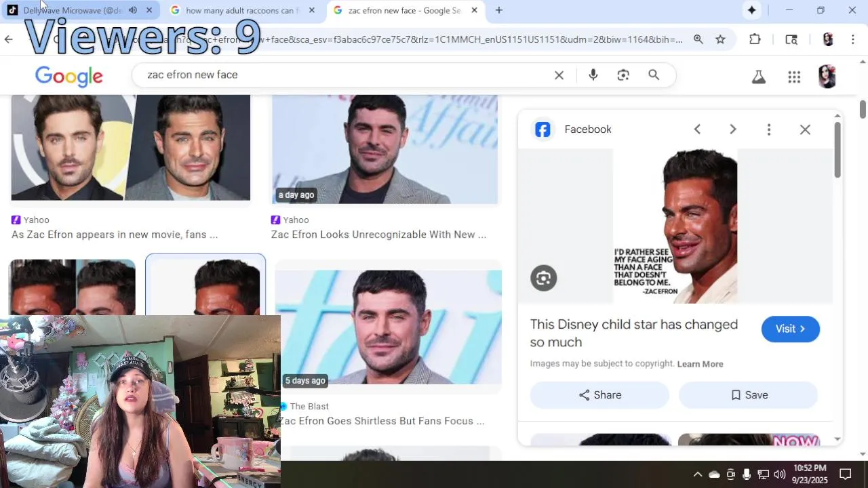
Task: Bookmark this page with the star icon
Action: pyautogui.click(x=720, y=39)
